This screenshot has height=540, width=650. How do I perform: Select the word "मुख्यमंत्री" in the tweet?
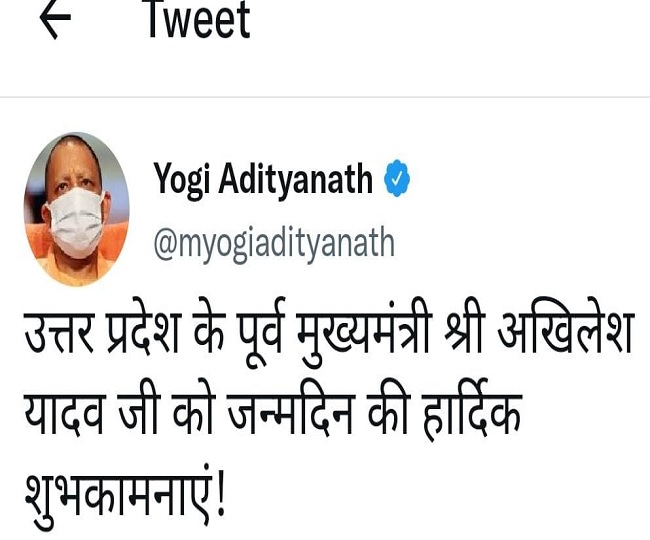point(364,332)
